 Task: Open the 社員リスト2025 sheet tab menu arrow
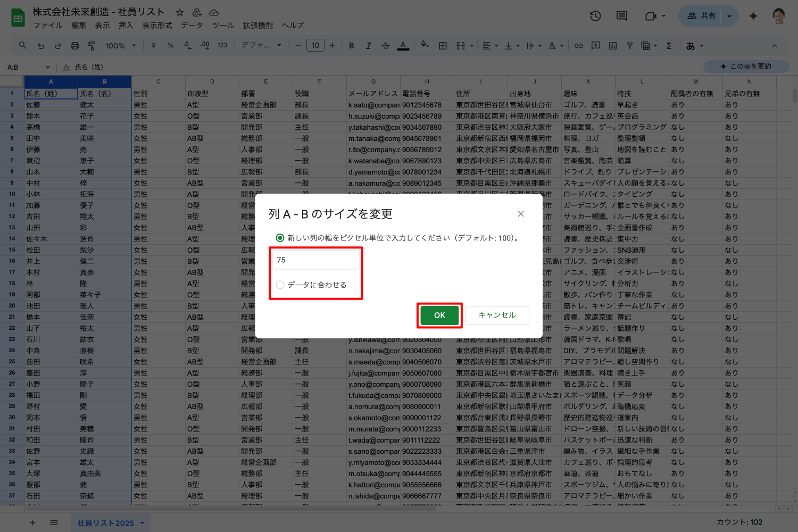[x=143, y=523]
